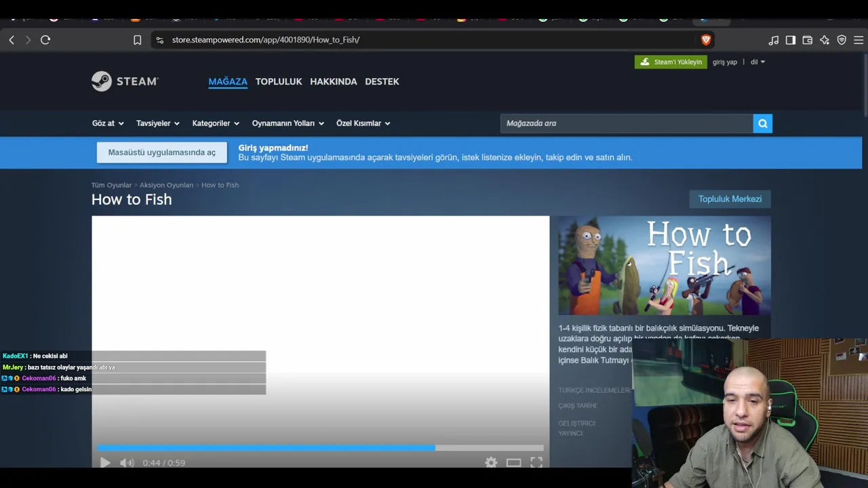Open the Brave Playlist music note icon
This screenshot has width=868, height=488.
pos(774,40)
